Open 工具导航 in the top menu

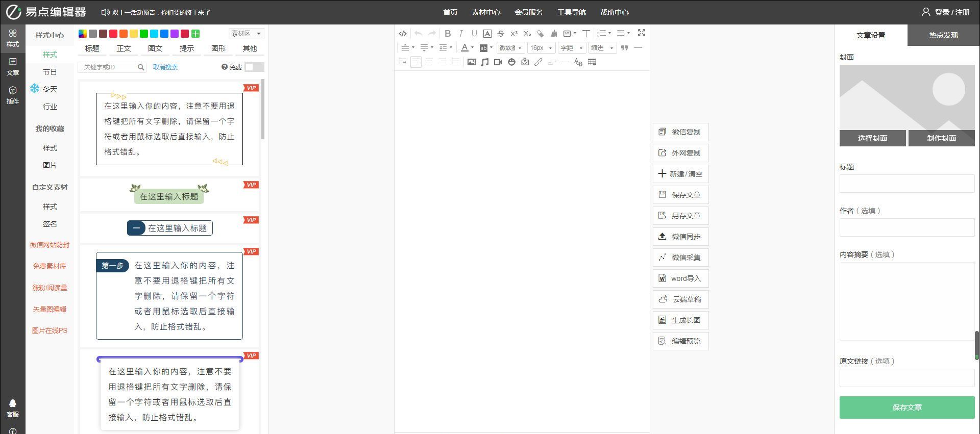click(x=572, y=12)
